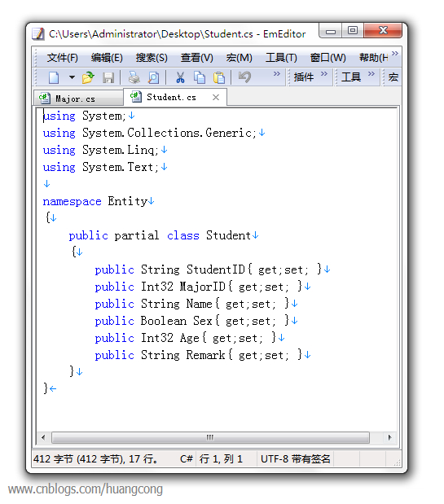444x504 pixels.
Task: Click the Entity namespace name
Action: pos(128,201)
